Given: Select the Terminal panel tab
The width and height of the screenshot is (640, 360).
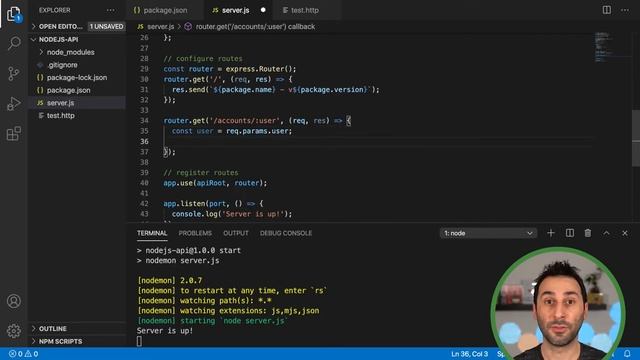Looking at the screenshot, I should click(152, 233).
